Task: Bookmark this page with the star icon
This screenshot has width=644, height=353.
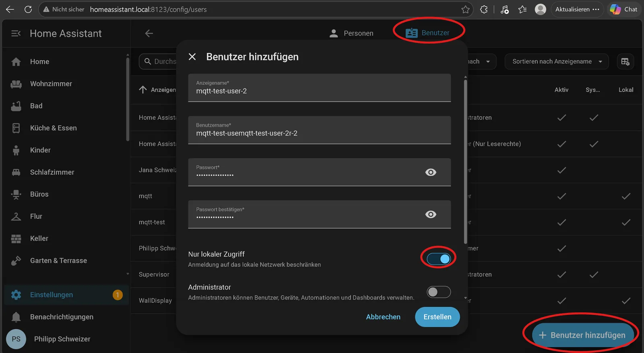Action: coord(466,9)
